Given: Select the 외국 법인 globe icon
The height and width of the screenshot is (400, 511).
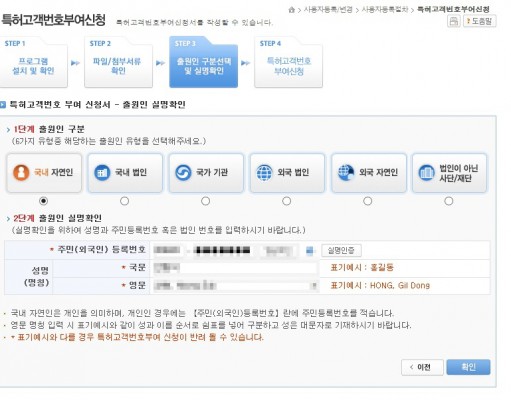Looking at the screenshot, I should [x=264, y=173].
